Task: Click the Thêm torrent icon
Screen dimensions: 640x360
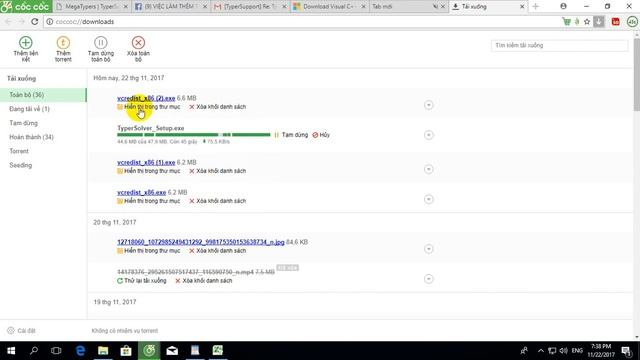Action: (63, 42)
